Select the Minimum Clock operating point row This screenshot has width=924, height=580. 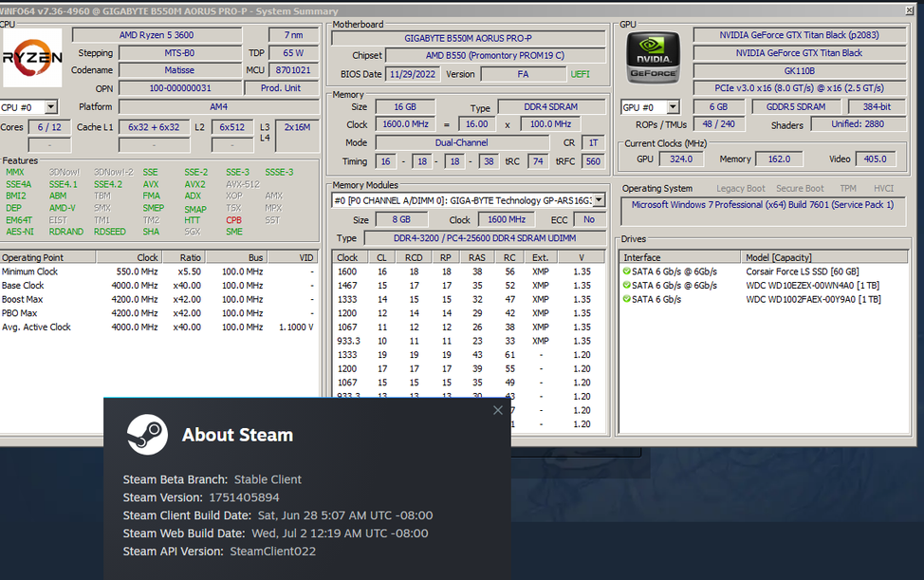coord(159,271)
